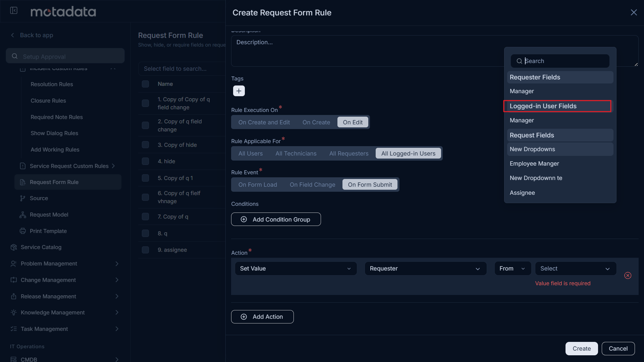Open the From dropdown
The width and height of the screenshot is (644, 362).
[513, 268]
